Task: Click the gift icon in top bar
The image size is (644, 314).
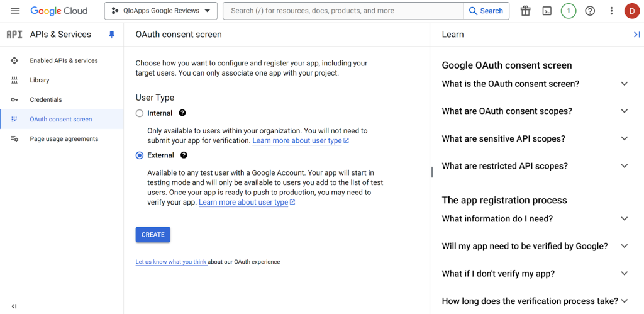Action: pos(525,11)
